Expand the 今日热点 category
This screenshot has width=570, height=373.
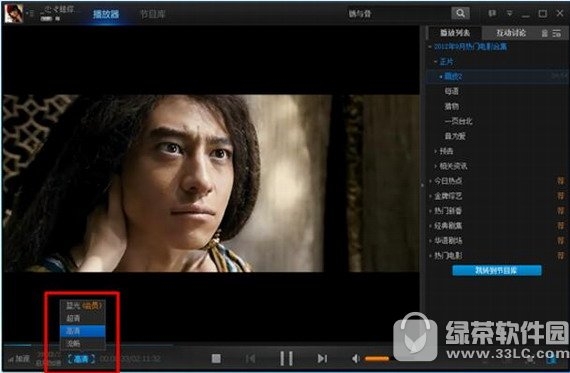pyautogui.click(x=448, y=181)
